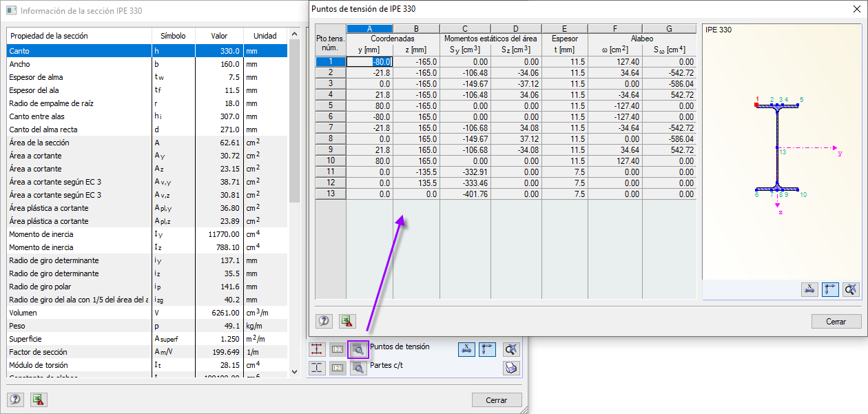868x414 pixels.
Task: Open help in Puntos de tensión dialog
Action: point(324,321)
